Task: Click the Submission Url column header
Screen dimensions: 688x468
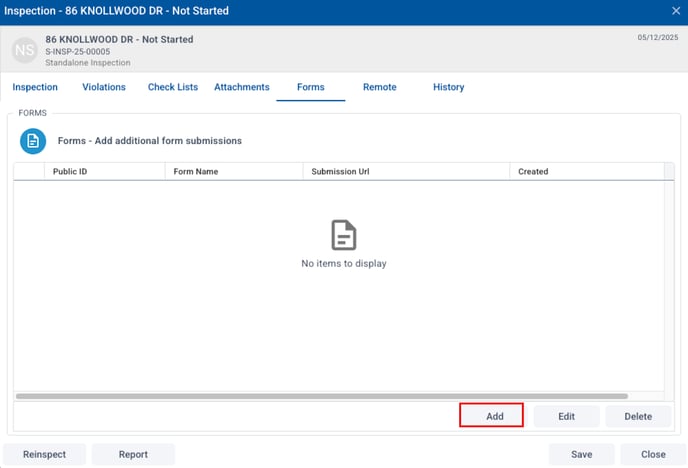Action: pos(340,171)
